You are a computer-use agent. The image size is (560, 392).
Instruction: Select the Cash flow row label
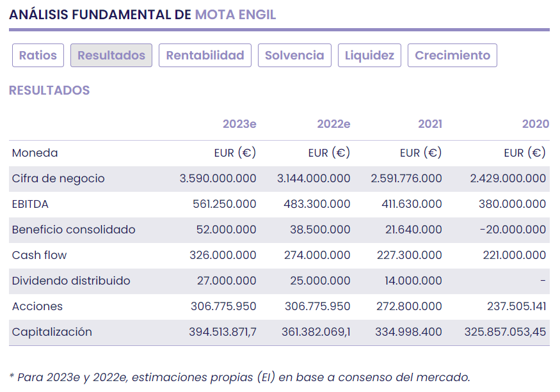(x=39, y=255)
